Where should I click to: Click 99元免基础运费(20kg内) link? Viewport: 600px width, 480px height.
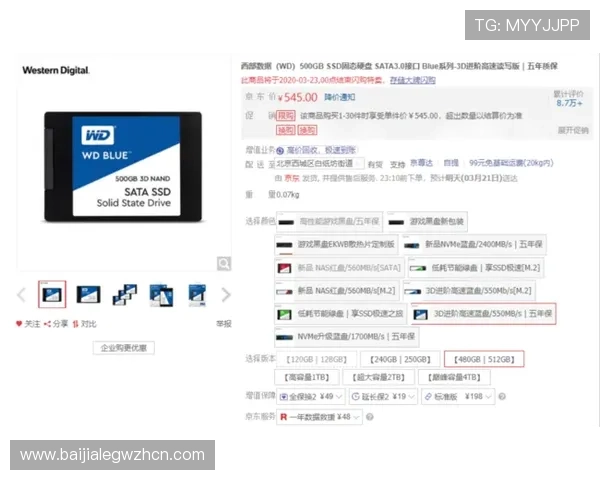coord(511,163)
